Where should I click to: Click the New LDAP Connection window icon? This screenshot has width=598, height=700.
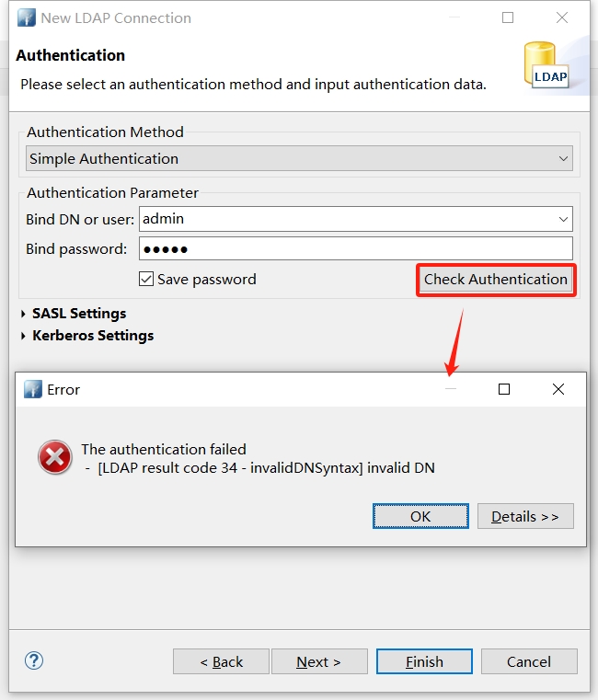coord(27,17)
